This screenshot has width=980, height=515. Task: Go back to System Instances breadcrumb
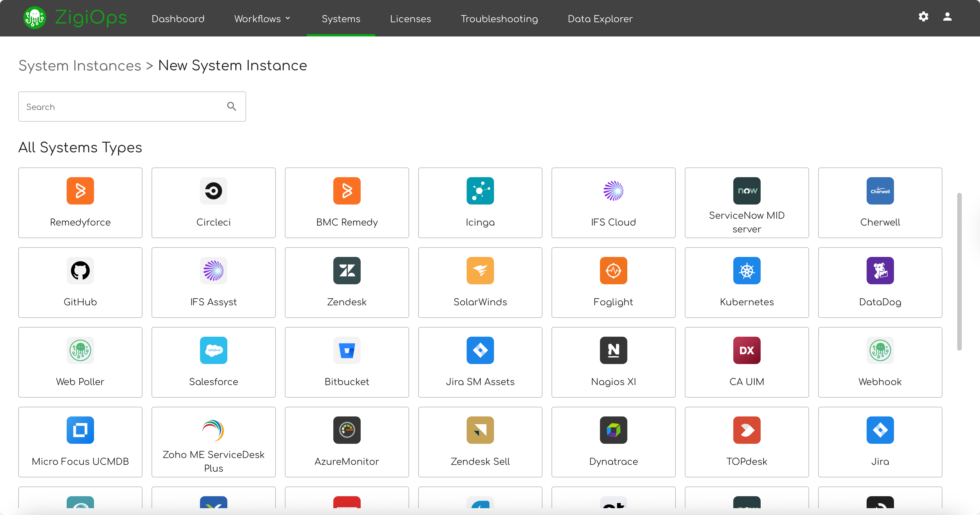pyautogui.click(x=80, y=66)
